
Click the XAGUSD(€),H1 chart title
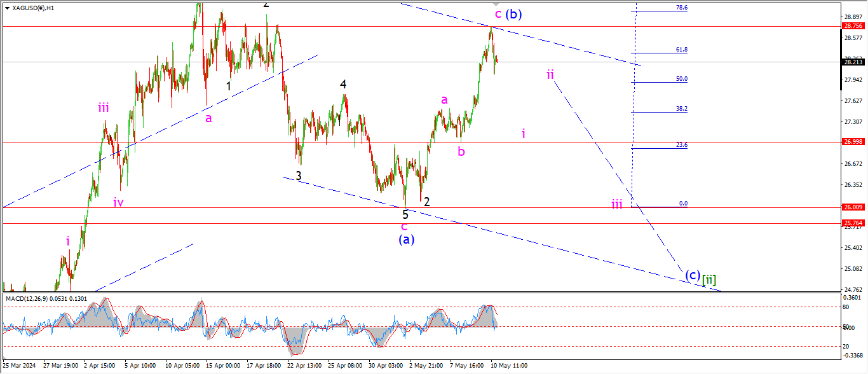coord(33,8)
